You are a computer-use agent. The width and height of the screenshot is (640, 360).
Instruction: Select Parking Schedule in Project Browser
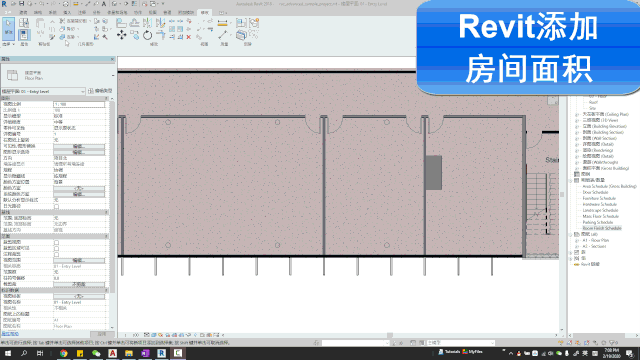coord(598,222)
